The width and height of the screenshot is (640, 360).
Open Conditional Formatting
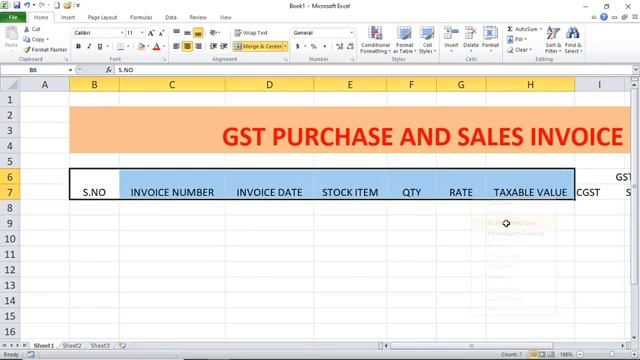(375, 40)
